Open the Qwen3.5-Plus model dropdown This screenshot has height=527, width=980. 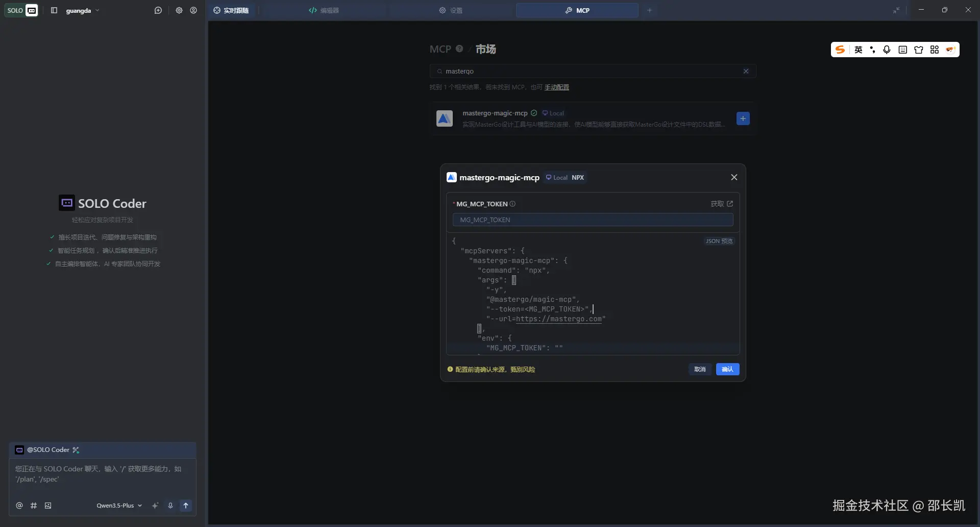[x=119, y=506]
